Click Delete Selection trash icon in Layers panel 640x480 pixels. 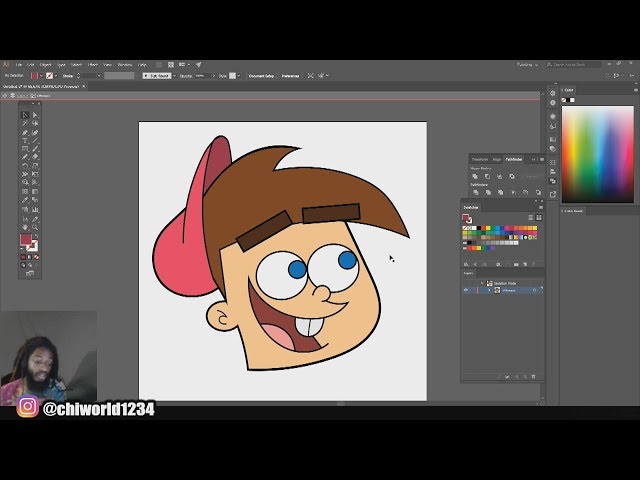533,377
